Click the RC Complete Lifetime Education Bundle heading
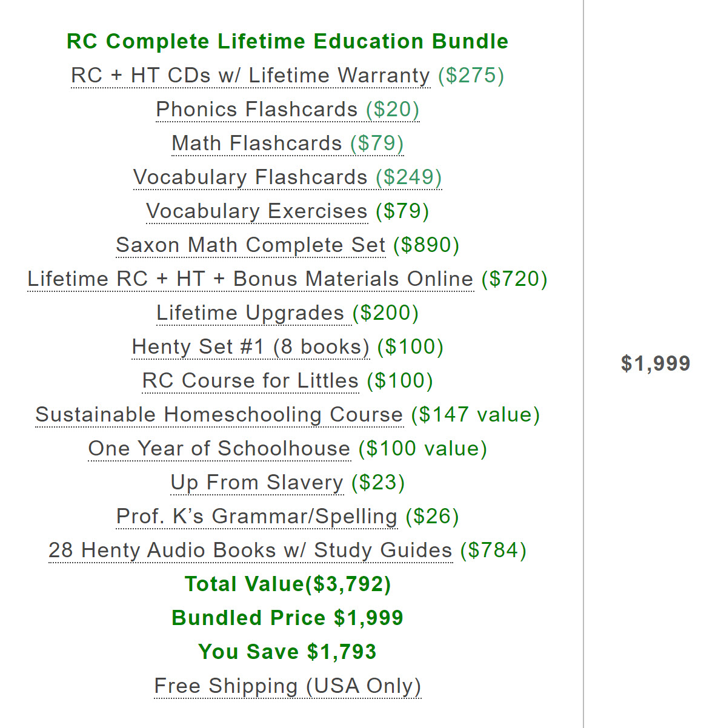721x728 pixels. point(288,41)
